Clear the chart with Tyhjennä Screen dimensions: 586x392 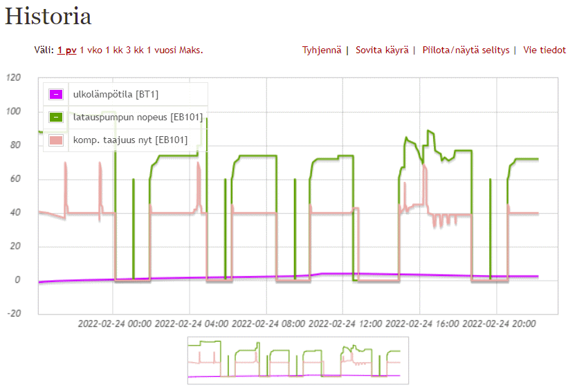(x=321, y=50)
